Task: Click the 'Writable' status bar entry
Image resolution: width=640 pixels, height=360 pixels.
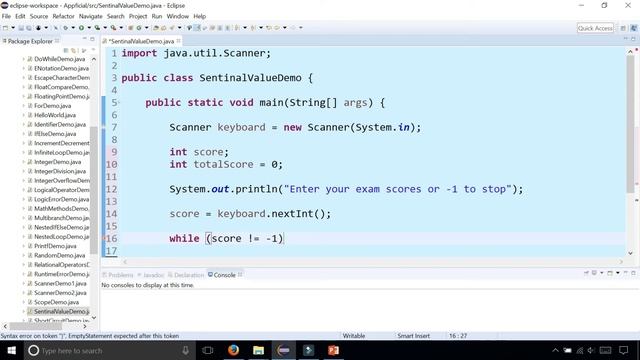Action: click(354, 336)
